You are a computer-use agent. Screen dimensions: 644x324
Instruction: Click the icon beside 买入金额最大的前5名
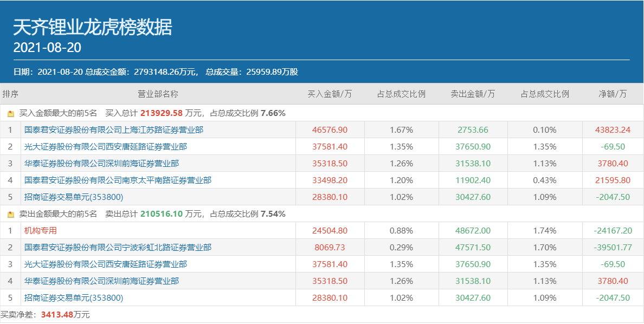[x=10, y=114]
